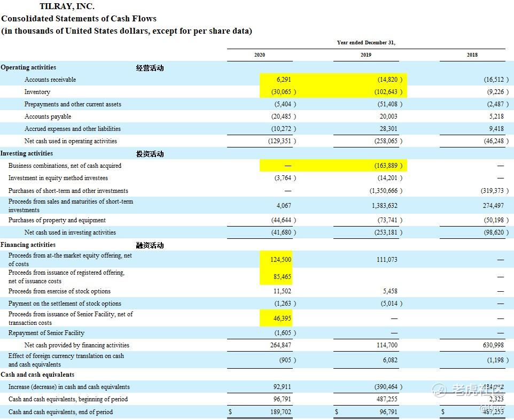Select highlighted value 6,291
This screenshot has width=514, height=420.
coord(284,80)
